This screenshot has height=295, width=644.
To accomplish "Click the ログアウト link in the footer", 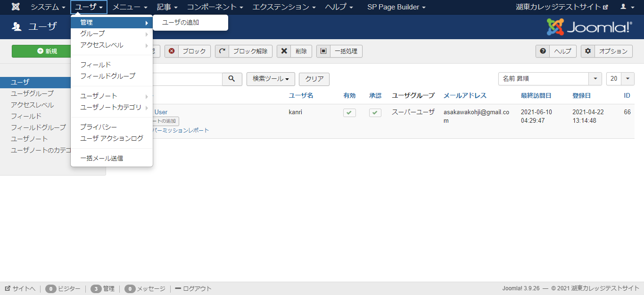I will [x=193, y=289].
